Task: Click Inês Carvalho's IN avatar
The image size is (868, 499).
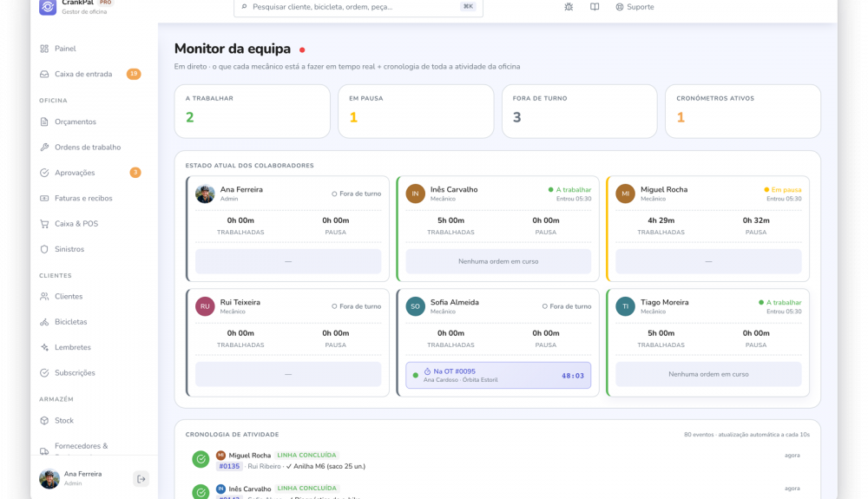Action: coord(415,194)
